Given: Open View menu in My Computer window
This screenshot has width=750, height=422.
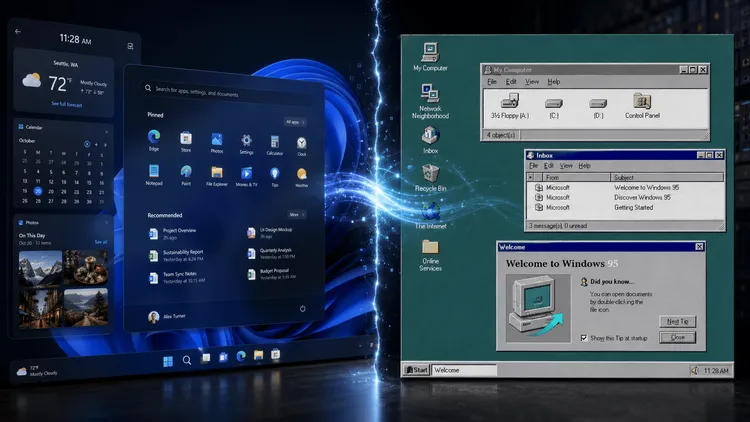Looking at the screenshot, I should pyautogui.click(x=532, y=82).
